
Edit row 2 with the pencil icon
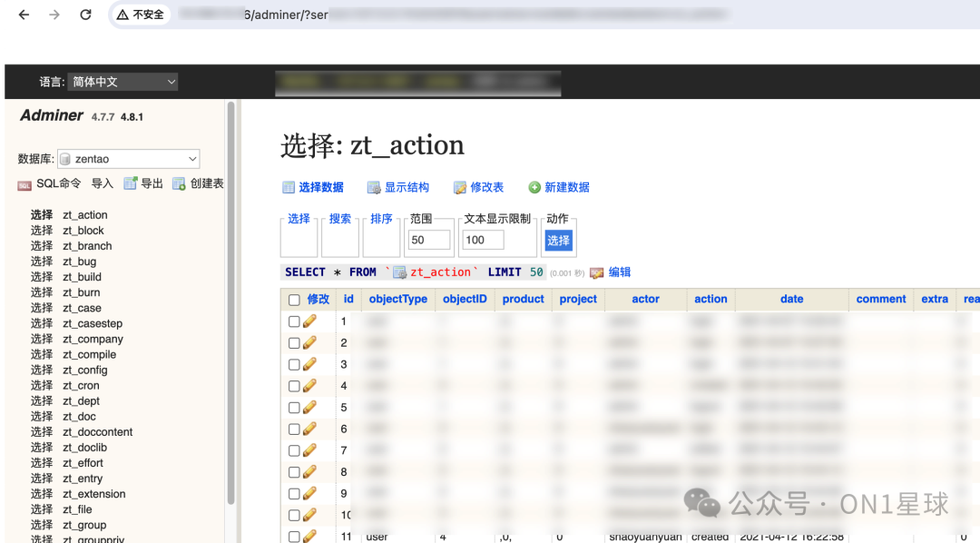(309, 343)
